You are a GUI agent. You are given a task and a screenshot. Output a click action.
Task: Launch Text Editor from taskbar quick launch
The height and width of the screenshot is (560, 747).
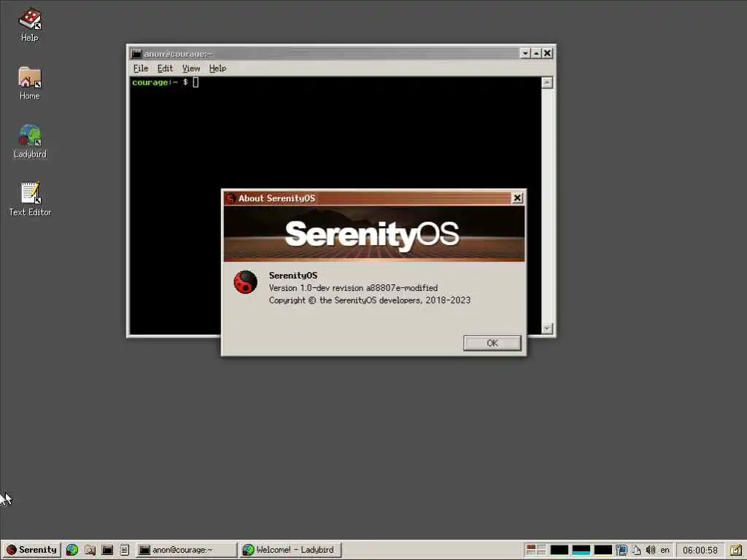(124, 550)
